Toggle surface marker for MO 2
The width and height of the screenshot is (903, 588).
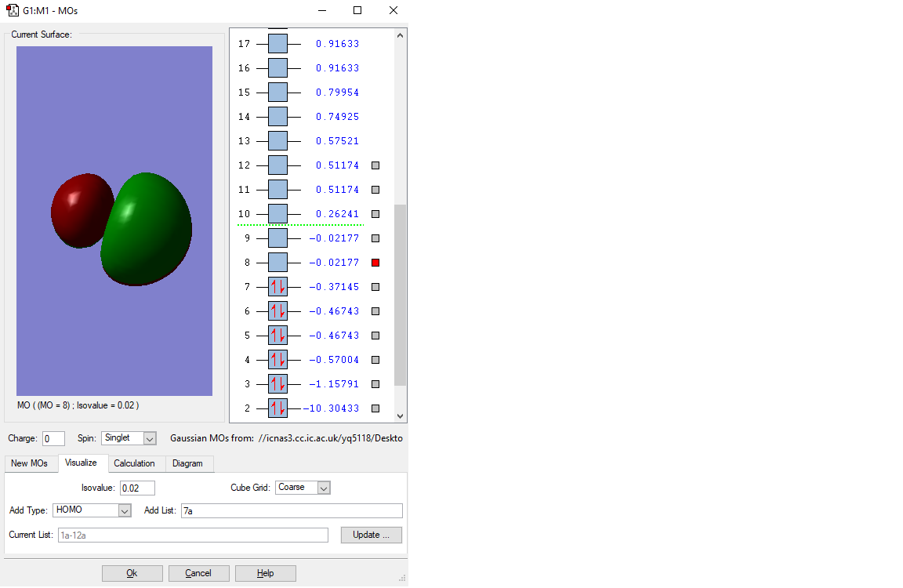[x=375, y=408]
